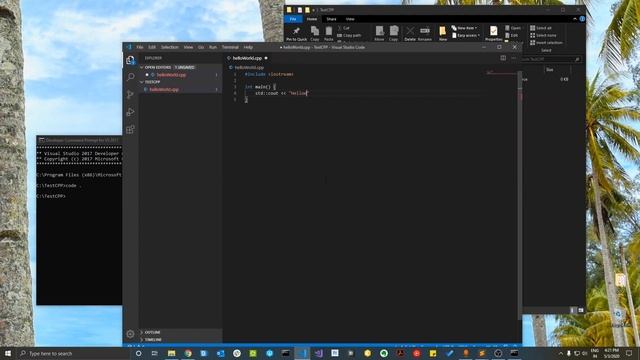The image size is (640, 360).
Task: Open the Selection menu in VS Code
Action: point(169,47)
